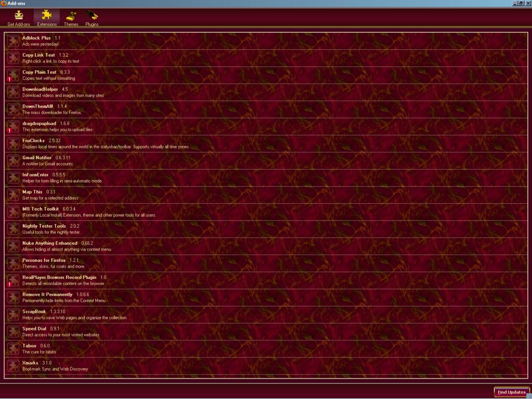Click the ScrapBook extension icon

[x=13, y=314]
